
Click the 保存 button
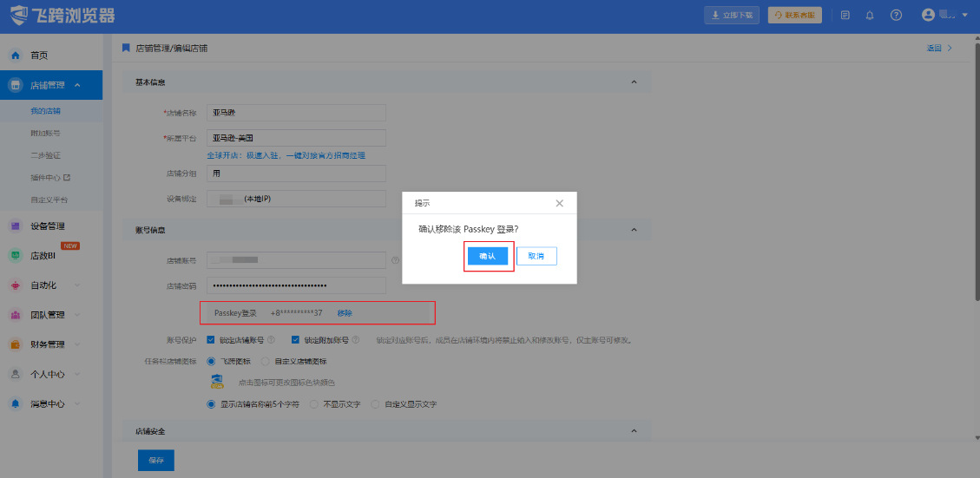point(156,460)
